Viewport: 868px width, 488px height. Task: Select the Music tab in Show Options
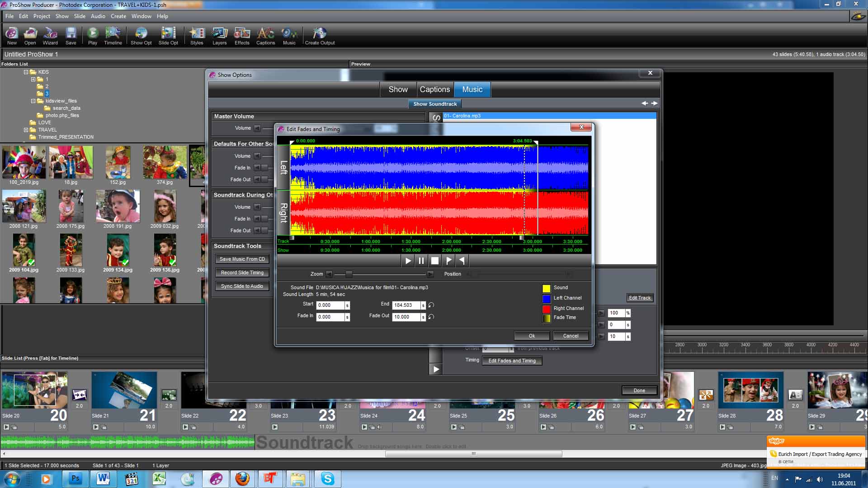point(472,89)
